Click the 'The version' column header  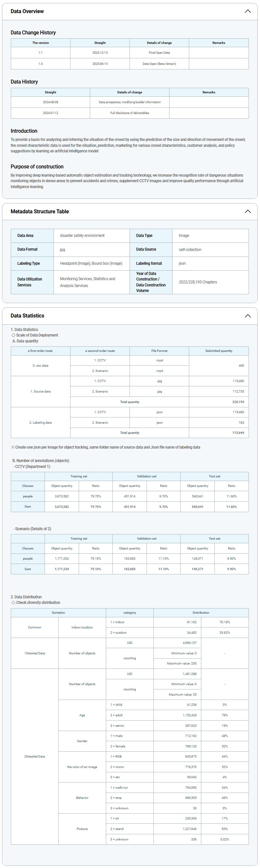(40, 43)
